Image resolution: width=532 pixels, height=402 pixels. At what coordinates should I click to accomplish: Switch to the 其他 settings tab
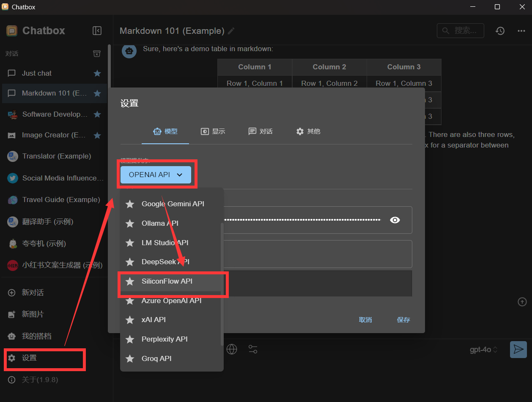click(x=308, y=131)
